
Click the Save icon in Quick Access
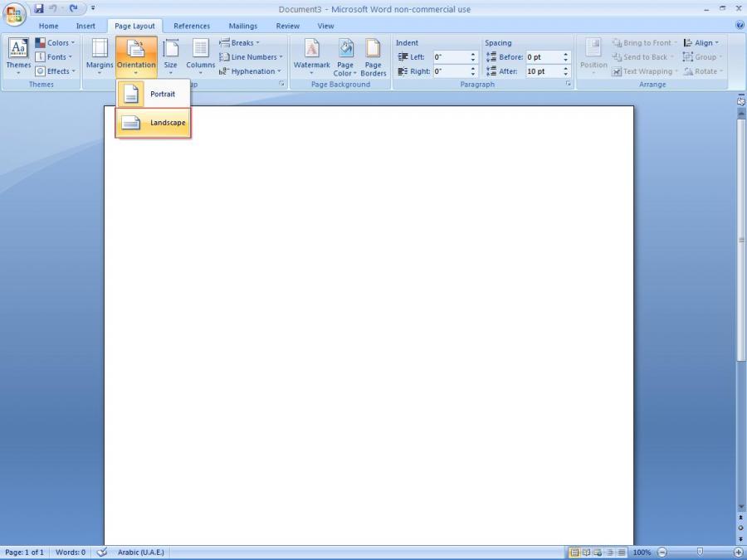tap(39, 9)
